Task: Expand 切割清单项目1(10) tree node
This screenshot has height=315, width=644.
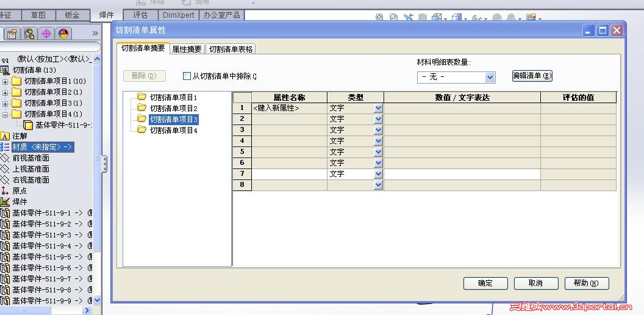Action: (5, 81)
